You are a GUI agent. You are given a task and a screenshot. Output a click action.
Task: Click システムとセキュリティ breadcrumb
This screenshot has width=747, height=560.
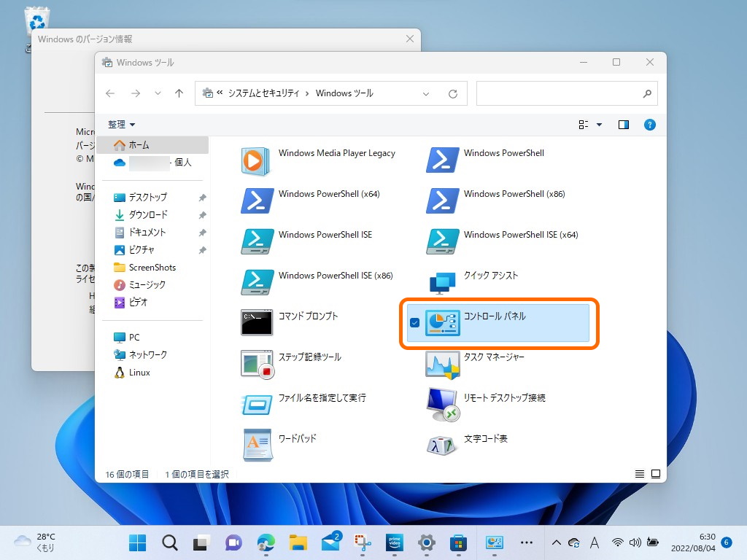click(x=263, y=93)
